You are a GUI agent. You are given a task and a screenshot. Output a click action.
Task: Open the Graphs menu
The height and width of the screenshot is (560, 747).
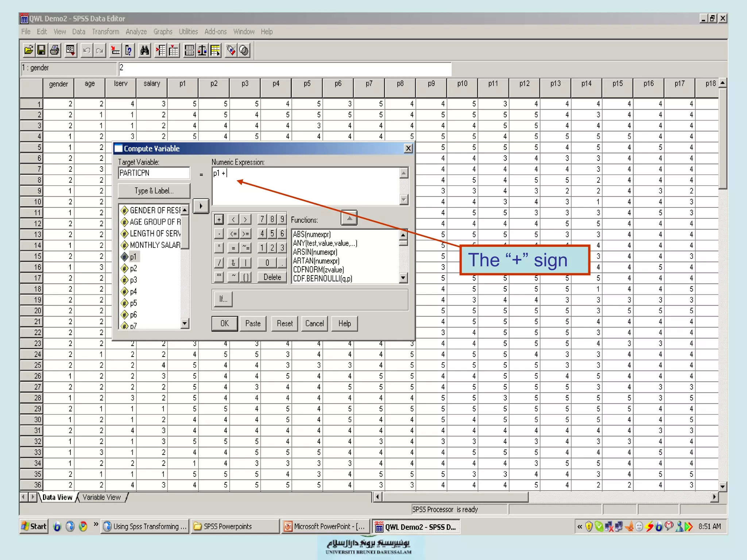tap(163, 32)
